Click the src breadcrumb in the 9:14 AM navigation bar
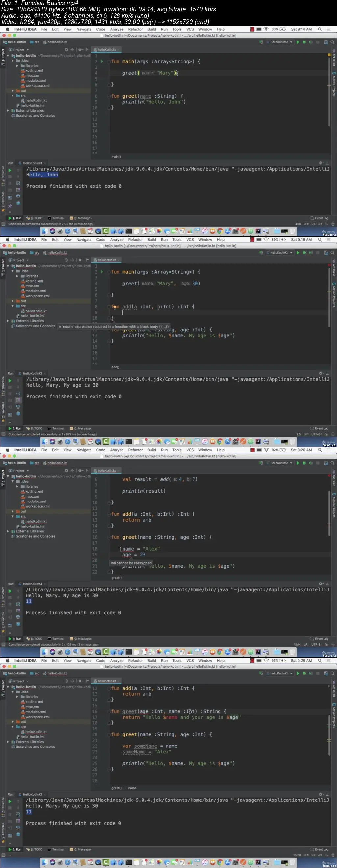The image size is (337, 868). click(35, 42)
